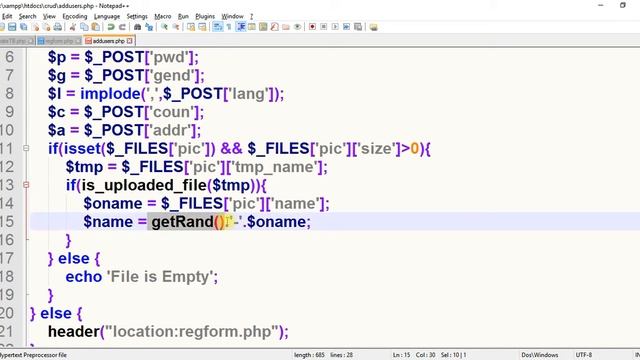
Task: Toggle the Show All Characters icon
Action: click(x=229, y=27)
